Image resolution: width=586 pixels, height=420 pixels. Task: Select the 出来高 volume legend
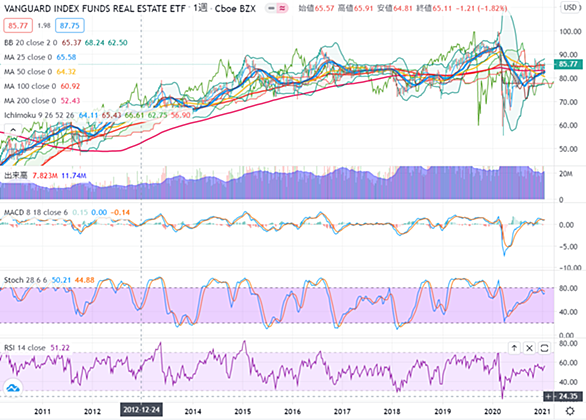(x=16, y=176)
